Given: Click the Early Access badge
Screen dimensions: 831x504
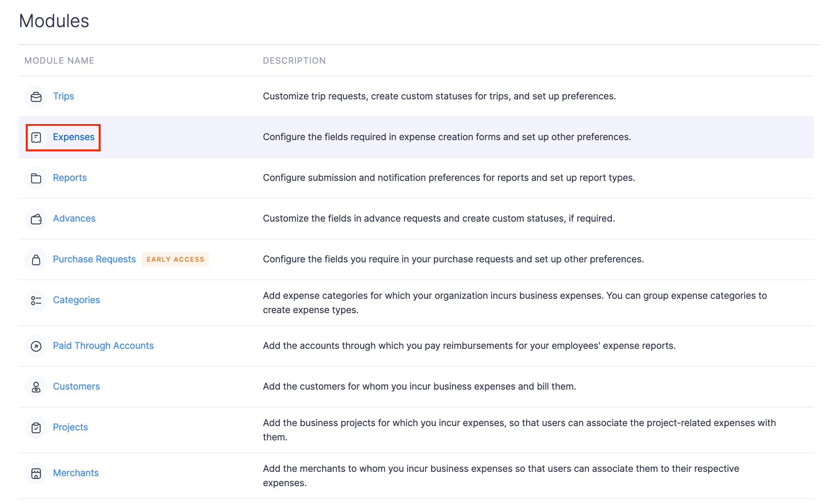Looking at the screenshot, I should [175, 260].
